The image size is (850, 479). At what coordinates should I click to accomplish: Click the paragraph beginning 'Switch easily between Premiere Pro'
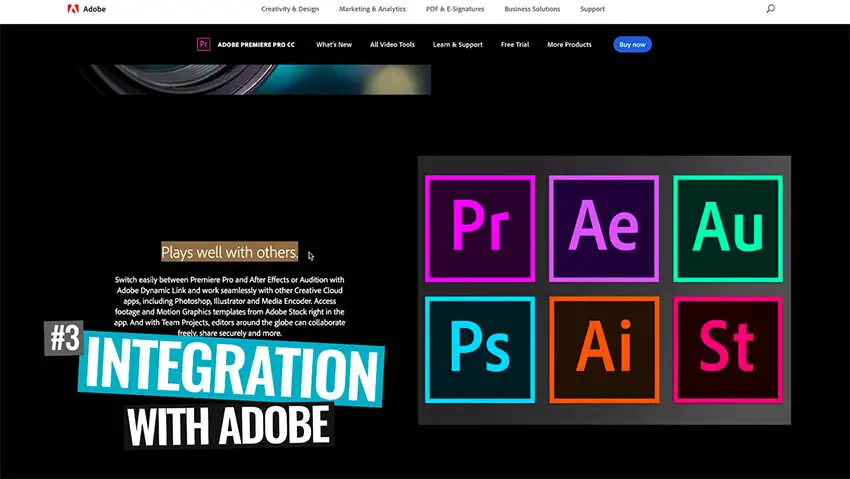click(230, 306)
